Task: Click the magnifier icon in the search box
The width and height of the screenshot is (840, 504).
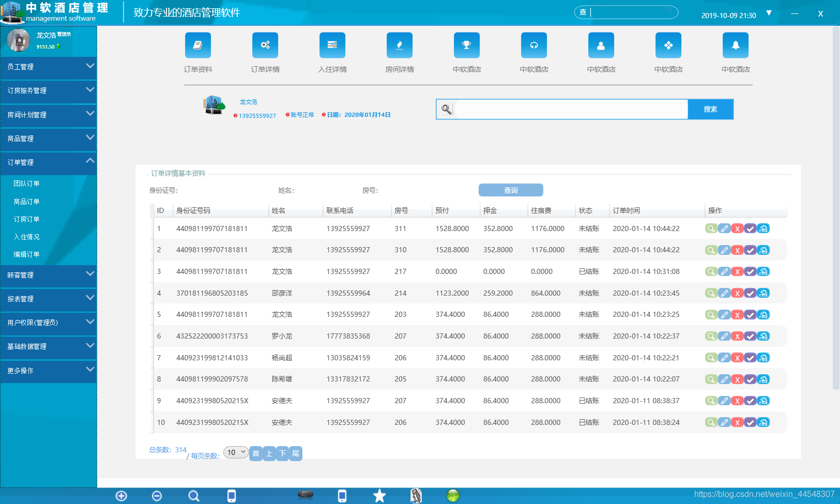Action: click(x=446, y=109)
